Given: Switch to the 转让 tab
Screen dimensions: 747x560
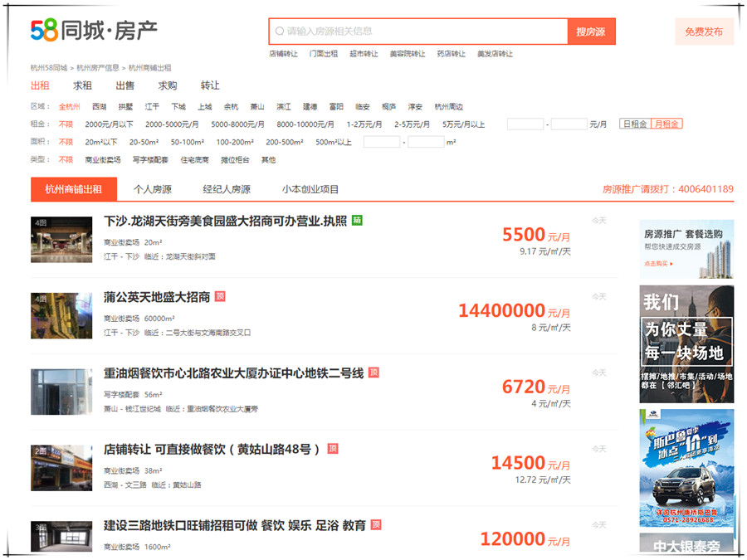Looking at the screenshot, I should click(x=210, y=85).
